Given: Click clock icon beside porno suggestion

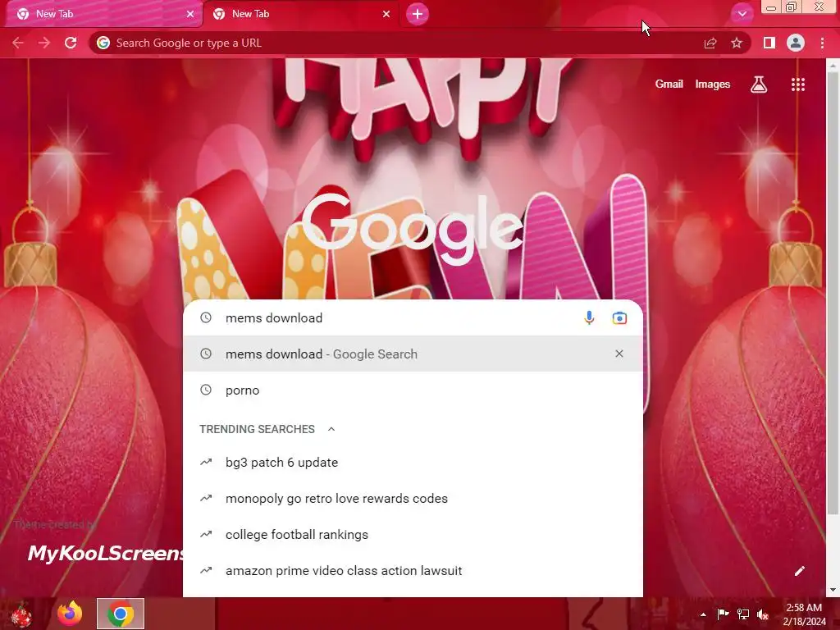Looking at the screenshot, I should [x=206, y=390].
